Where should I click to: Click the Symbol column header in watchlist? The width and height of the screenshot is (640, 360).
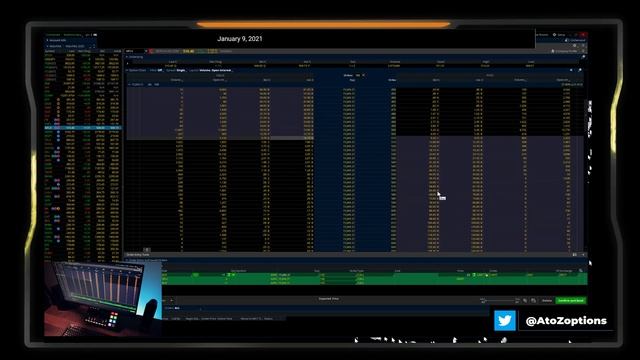50,51
